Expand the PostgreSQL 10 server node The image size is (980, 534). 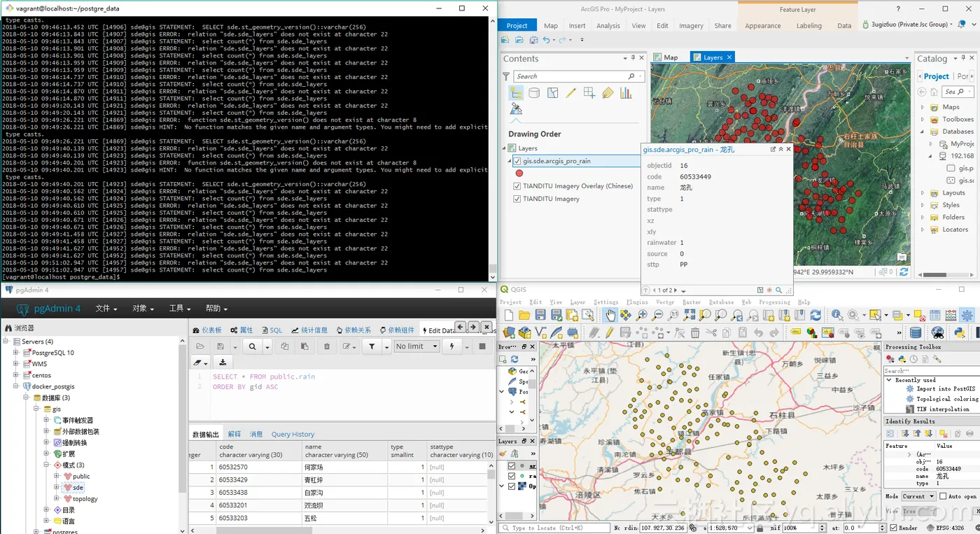(x=15, y=353)
